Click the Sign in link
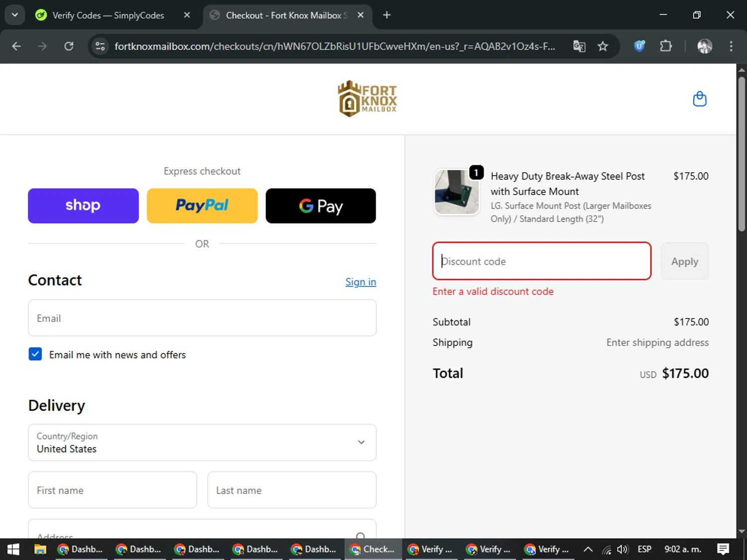This screenshot has height=560, width=747. coord(361,282)
